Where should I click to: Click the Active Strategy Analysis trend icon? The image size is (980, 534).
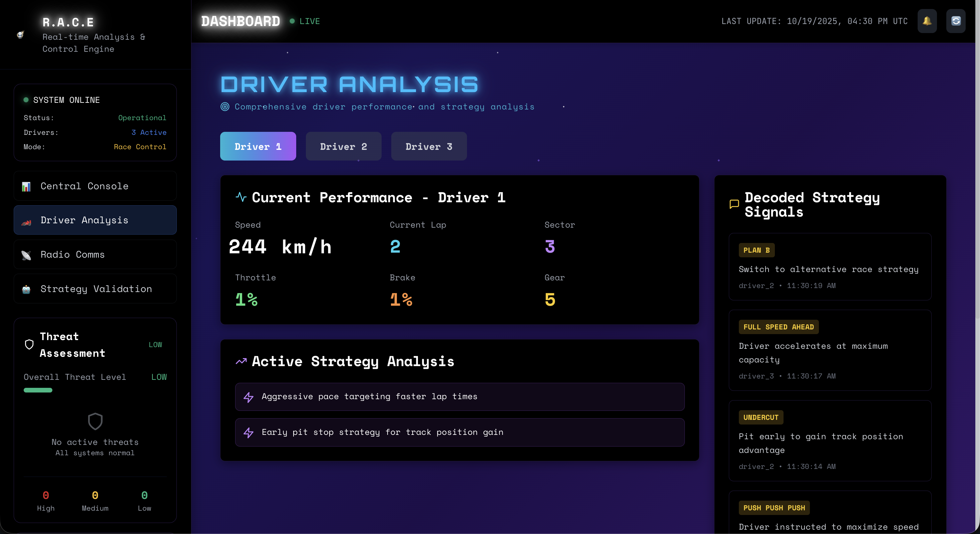(241, 361)
